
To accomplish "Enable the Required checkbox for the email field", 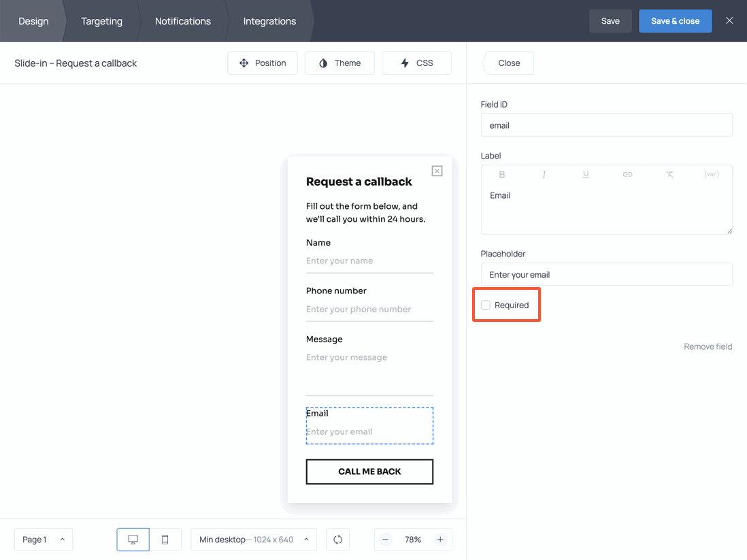I will click(x=486, y=305).
